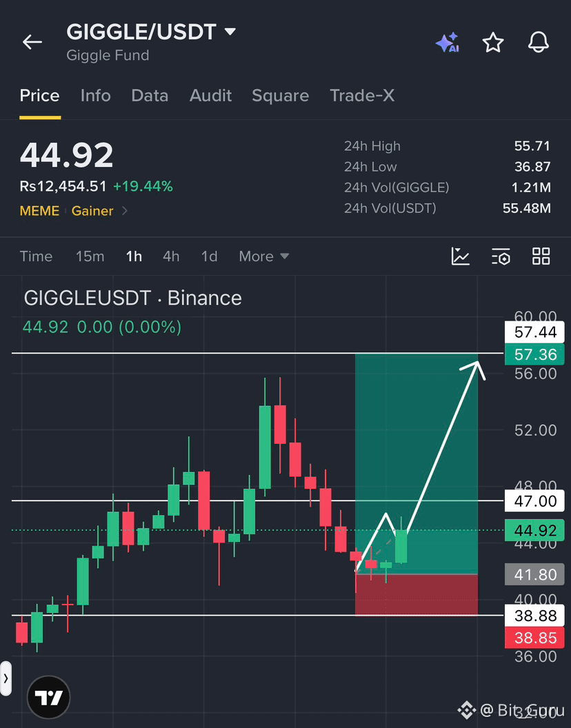The width and height of the screenshot is (571, 728).
Task: Click the 52.00 price axis label
Action: pos(535,430)
